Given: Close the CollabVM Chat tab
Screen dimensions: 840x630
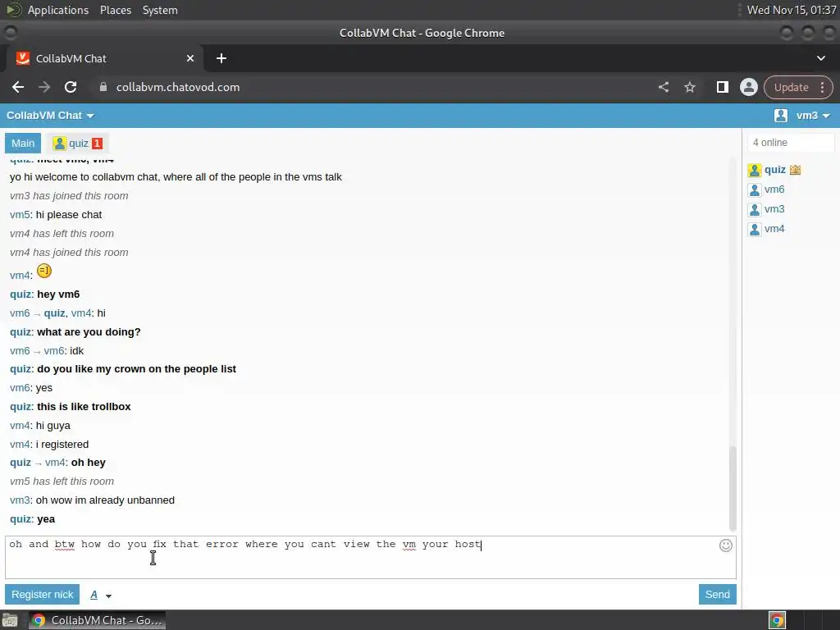Looking at the screenshot, I should (x=190, y=58).
